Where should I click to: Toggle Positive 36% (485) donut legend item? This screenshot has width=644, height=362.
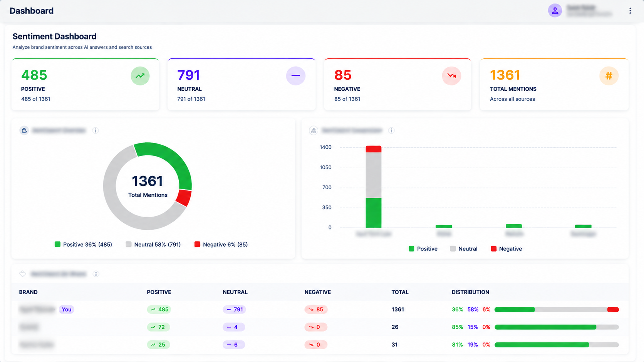pyautogui.click(x=83, y=244)
